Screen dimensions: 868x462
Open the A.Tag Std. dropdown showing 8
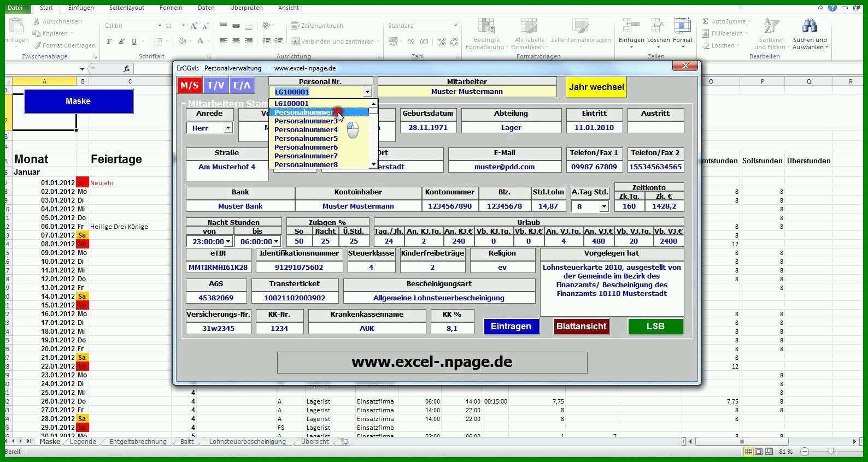coord(603,206)
